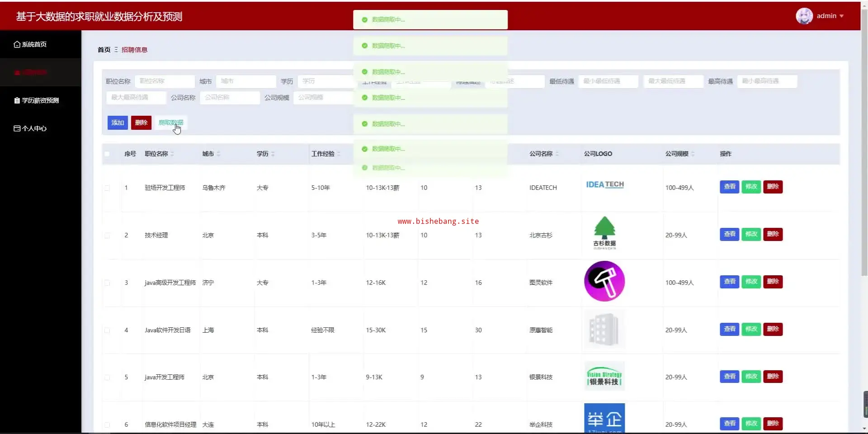This screenshot has height=434, width=868.
Task: Click the home icon beside 系统首页
Action: (17, 44)
